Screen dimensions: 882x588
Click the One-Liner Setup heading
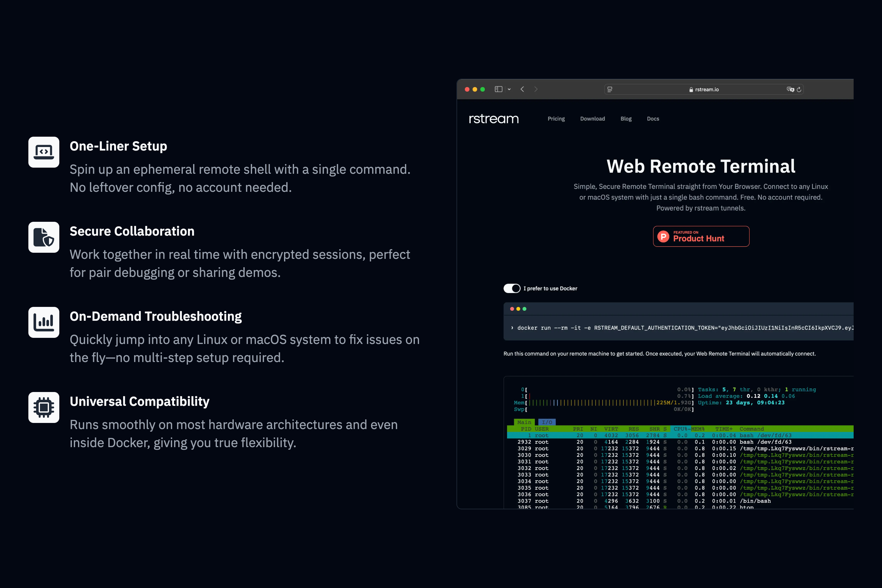pyautogui.click(x=119, y=146)
